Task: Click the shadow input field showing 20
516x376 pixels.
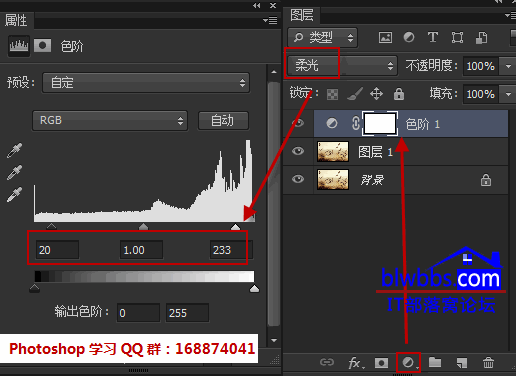Action: point(57,250)
